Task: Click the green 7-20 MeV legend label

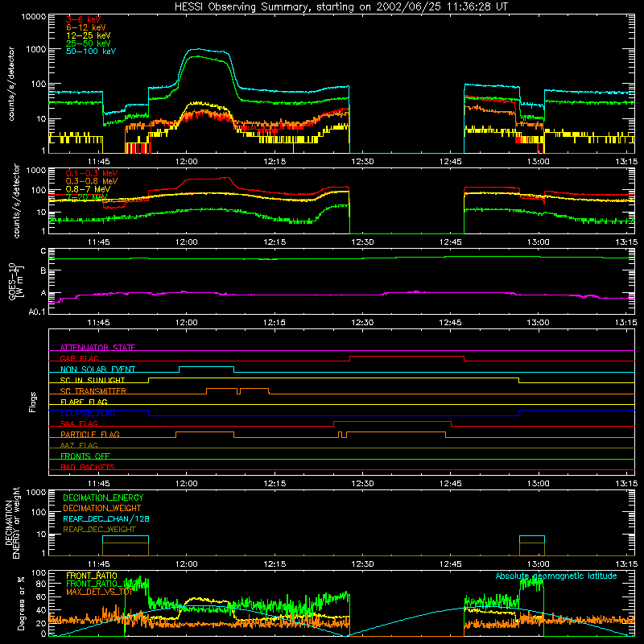Action: point(86,197)
